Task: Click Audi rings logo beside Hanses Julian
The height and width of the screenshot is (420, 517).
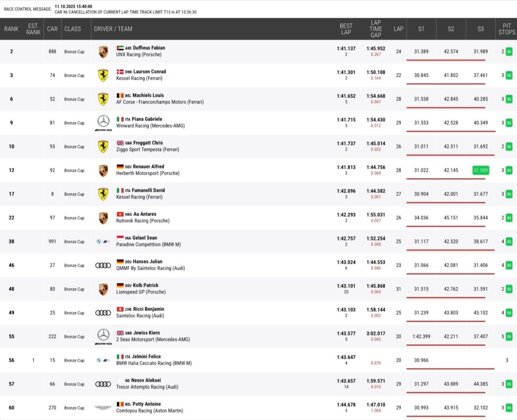Action: pyautogui.click(x=103, y=266)
